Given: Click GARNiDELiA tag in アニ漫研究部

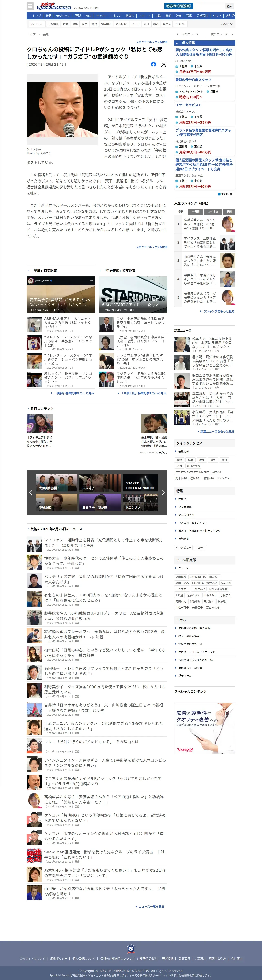Looking at the screenshot, I should click(198, 577).
